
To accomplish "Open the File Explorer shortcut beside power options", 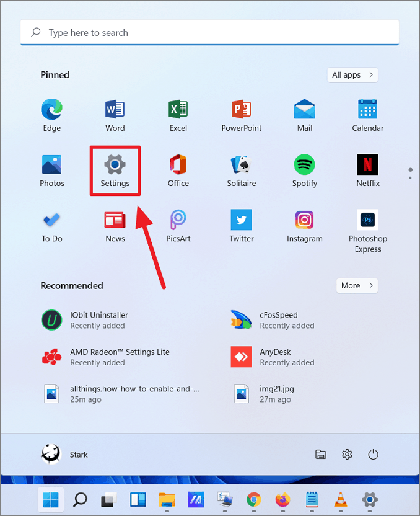I will (x=321, y=455).
